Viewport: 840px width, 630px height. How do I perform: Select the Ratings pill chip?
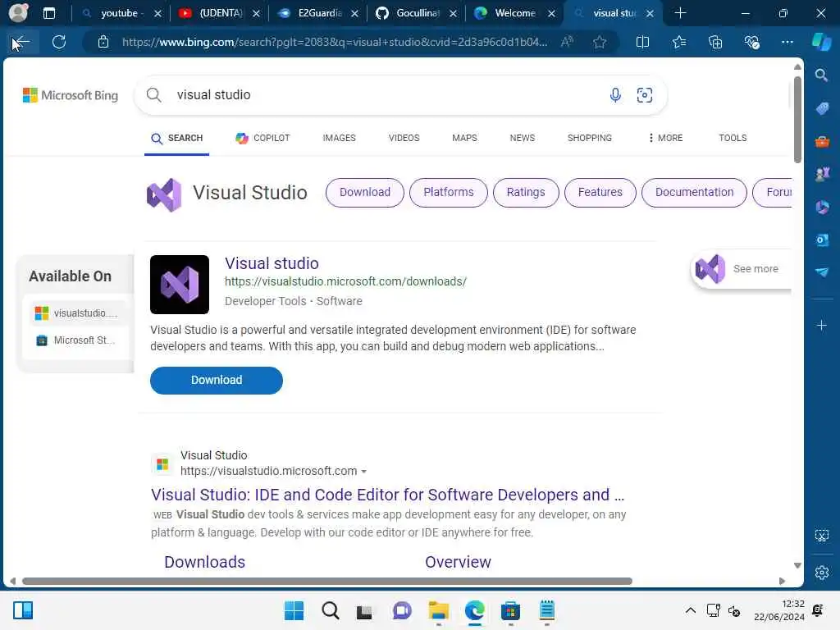point(526,192)
